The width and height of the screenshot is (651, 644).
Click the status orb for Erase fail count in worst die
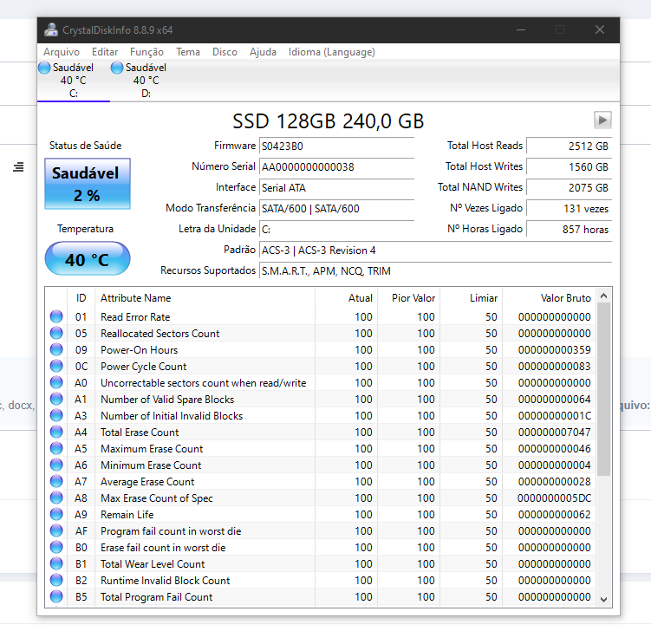56,547
